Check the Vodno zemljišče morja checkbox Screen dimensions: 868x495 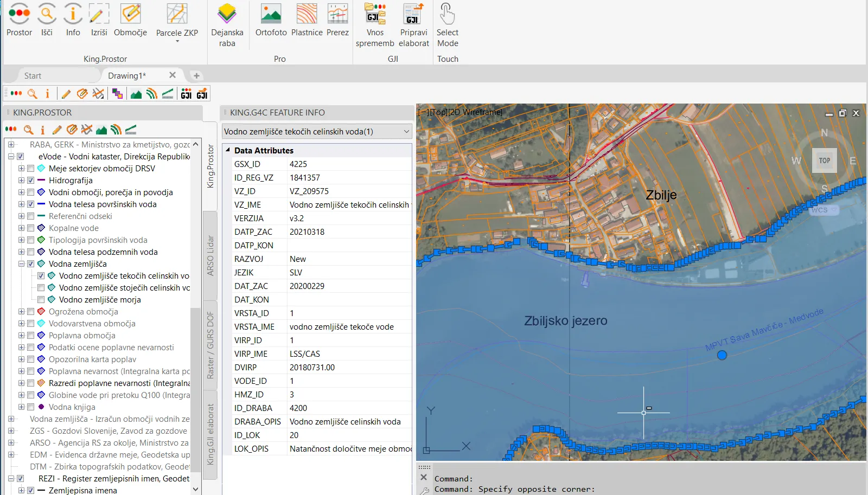point(41,300)
